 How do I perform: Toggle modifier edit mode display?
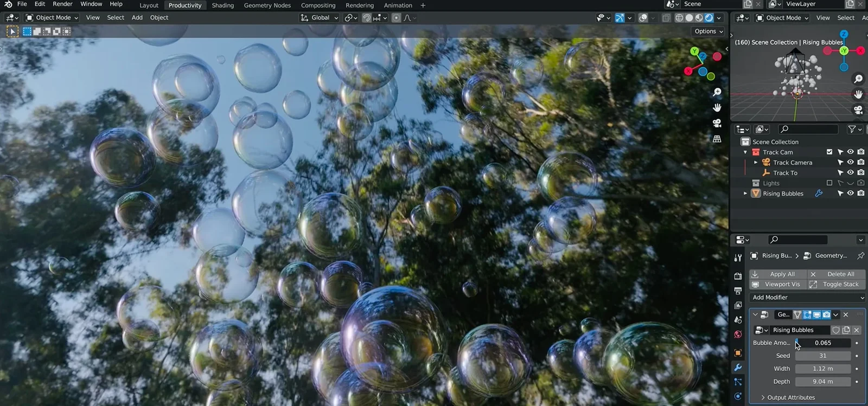[807, 315]
